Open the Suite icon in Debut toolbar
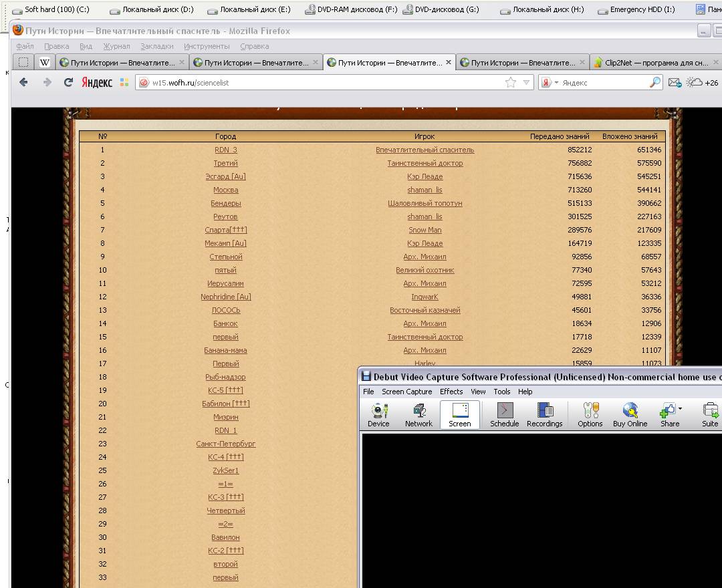The width and height of the screenshot is (722, 588). click(x=710, y=415)
